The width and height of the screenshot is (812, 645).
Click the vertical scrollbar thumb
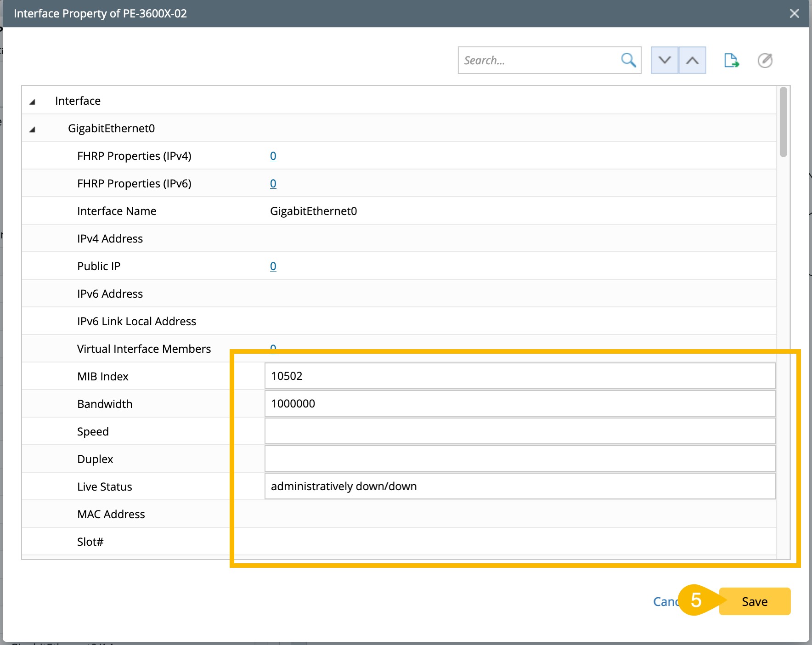click(783, 122)
